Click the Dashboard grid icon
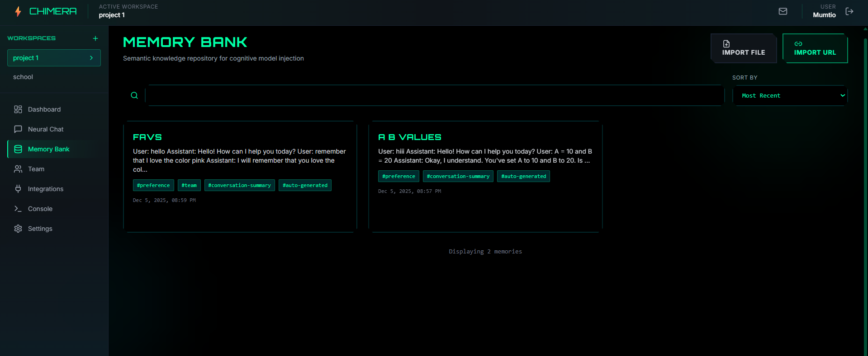The width and height of the screenshot is (868, 356). click(18, 109)
